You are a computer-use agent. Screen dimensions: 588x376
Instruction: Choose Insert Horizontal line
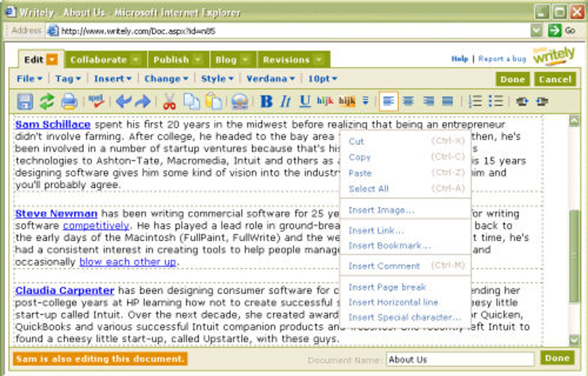tap(406, 302)
